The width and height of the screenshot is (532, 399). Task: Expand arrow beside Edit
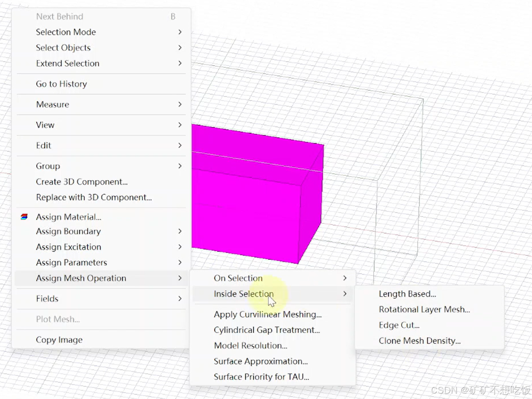tap(180, 146)
